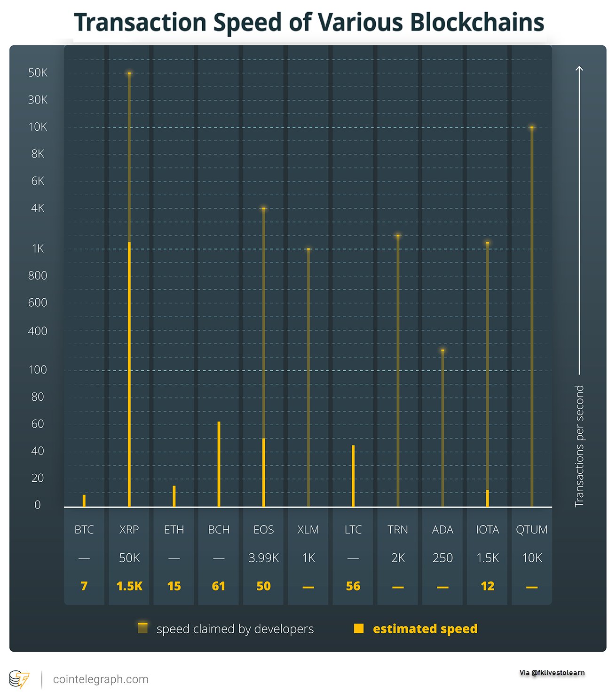Click the TRN claimed speed bar peak marker
The image size is (616, 692).
pyautogui.click(x=398, y=236)
